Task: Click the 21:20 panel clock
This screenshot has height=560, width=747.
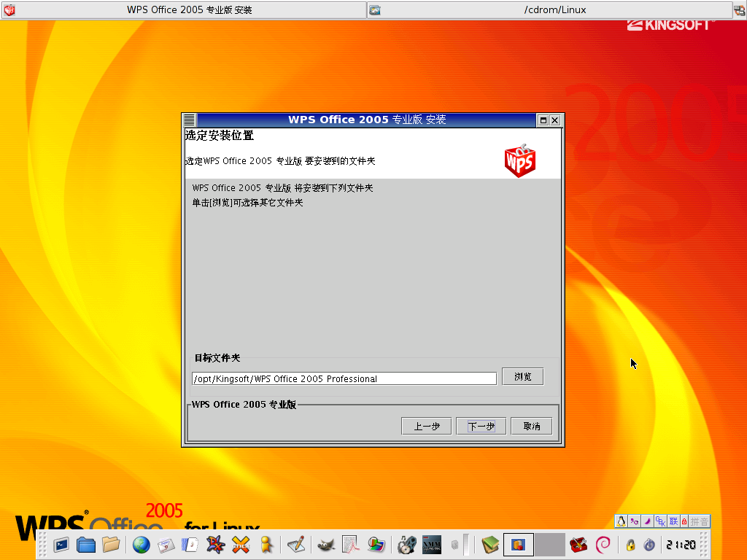Action: (681, 544)
